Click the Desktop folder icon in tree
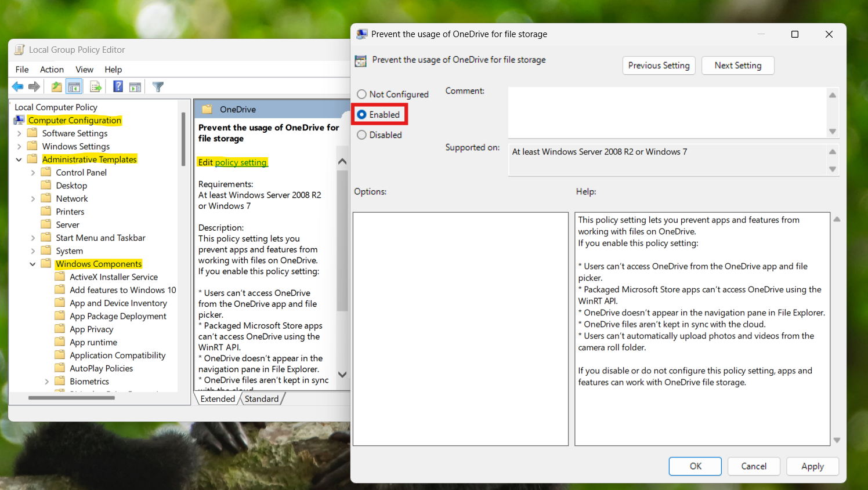The image size is (868, 490). click(x=46, y=186)
